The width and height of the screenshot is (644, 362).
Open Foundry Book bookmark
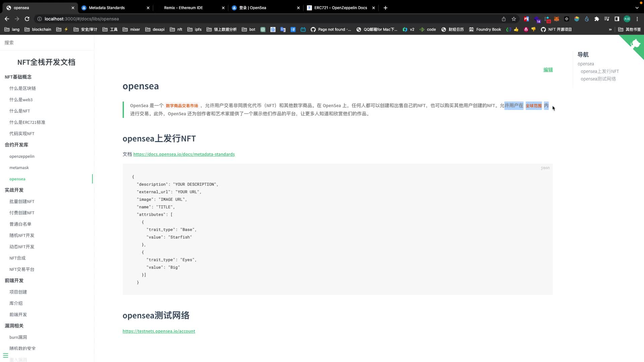coord(485,29)
